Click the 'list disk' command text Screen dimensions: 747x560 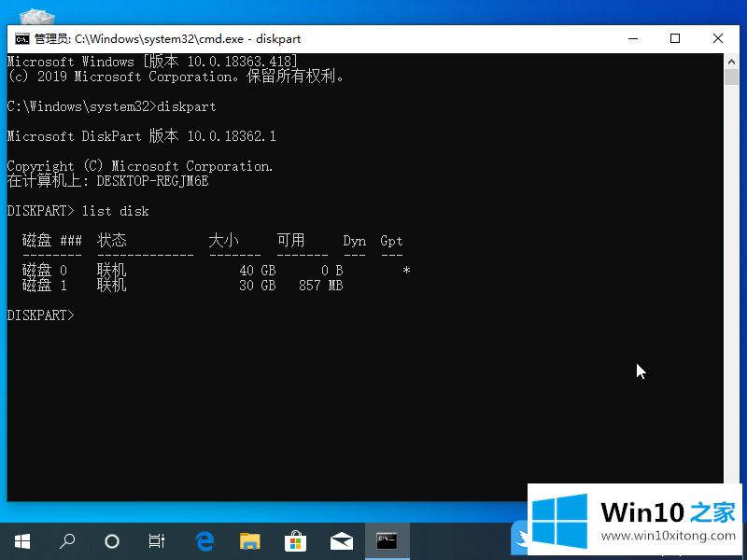click(x=115, y=211)
